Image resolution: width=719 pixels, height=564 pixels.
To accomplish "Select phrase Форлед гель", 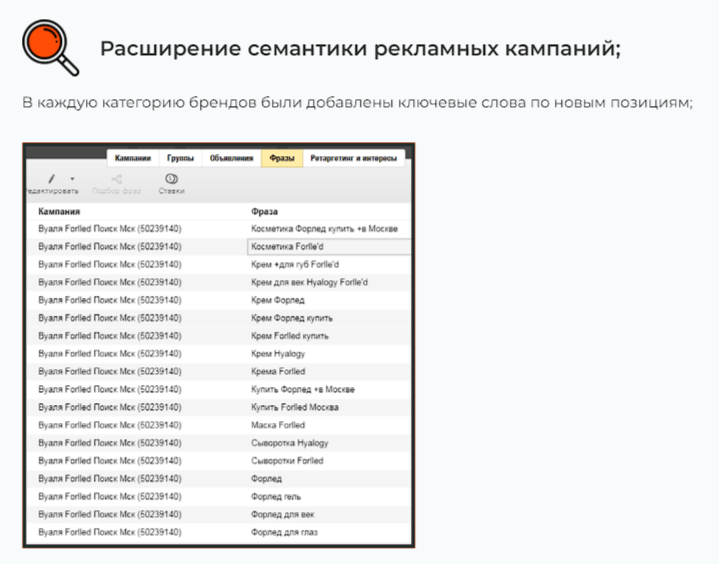I will click(276, 497).
